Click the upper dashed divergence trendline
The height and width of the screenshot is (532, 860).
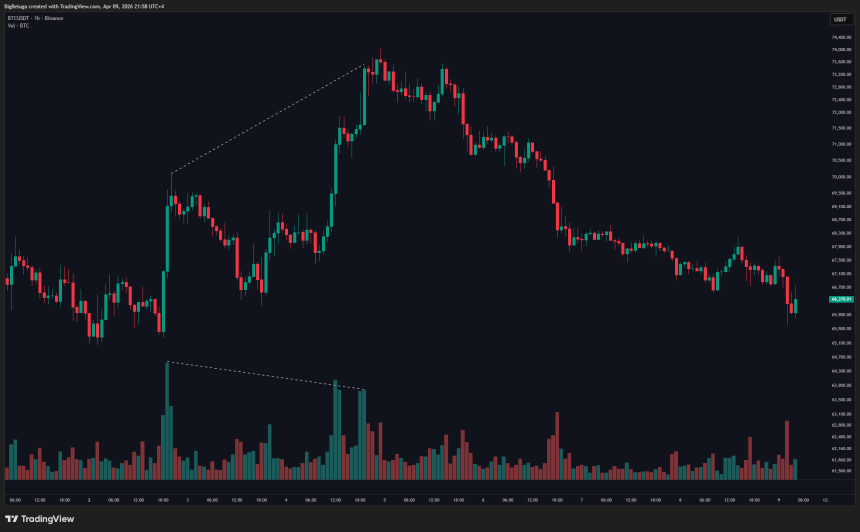click(x=267, y=120)
